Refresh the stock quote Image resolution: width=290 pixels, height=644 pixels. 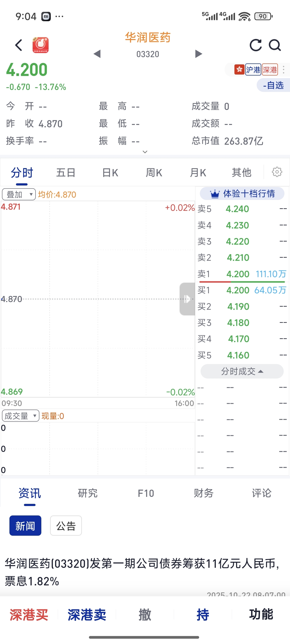(256, 45)
